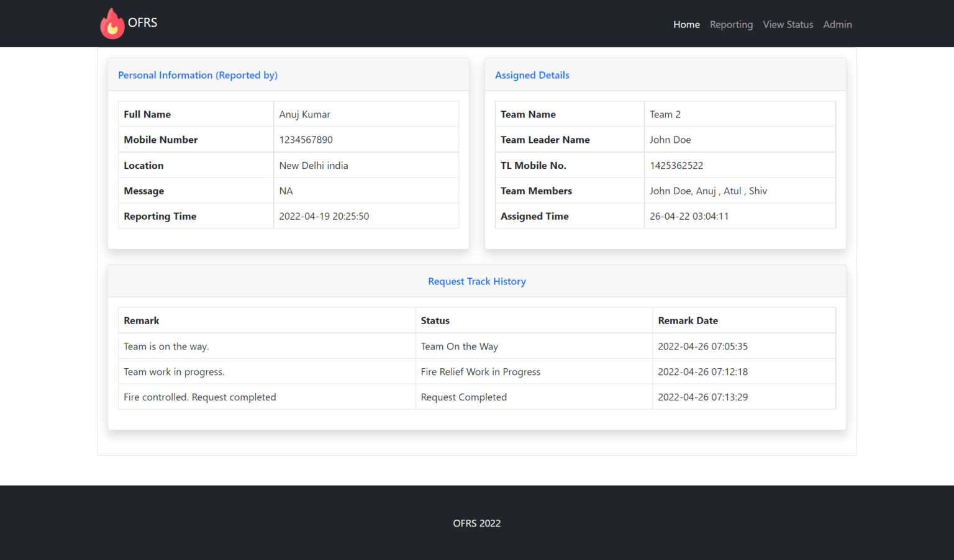
Task: Select the Personal Information (Reported by) heading
Action: tap(198, 75)
